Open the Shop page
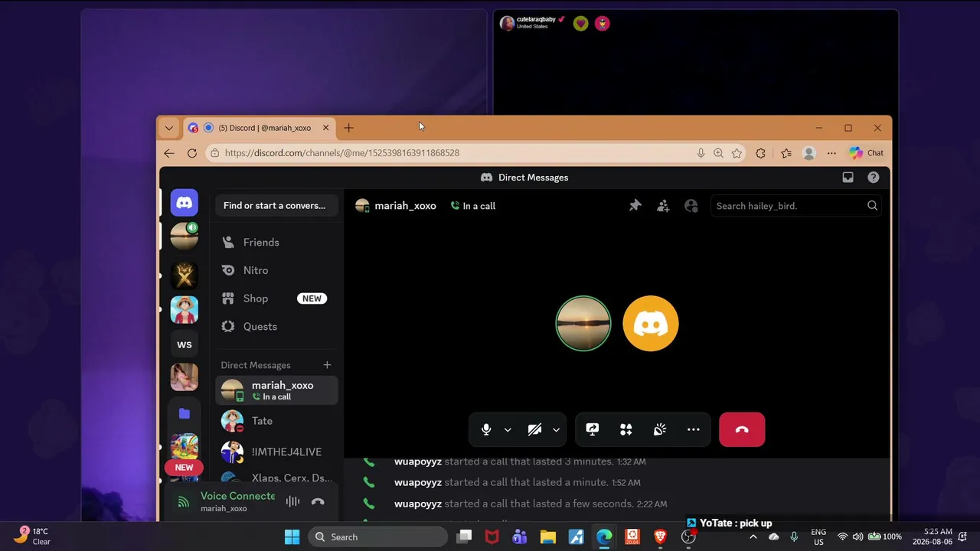The height and width of the screenshot is (551, 980). [276, 298]
